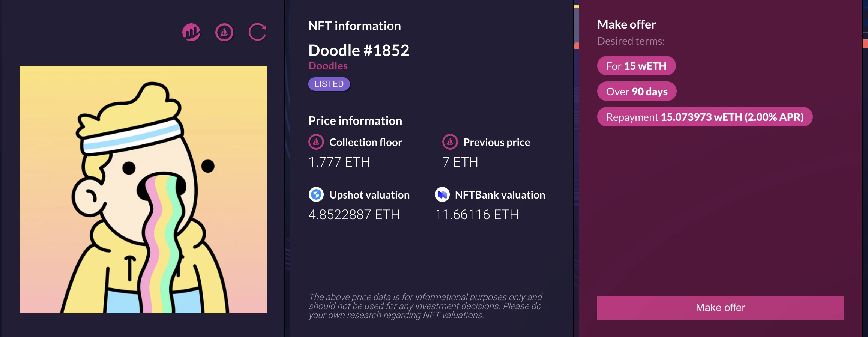Open the Doodles collection link
The image size is (868, 337).
pyautogui.click(x=328, y=66)
